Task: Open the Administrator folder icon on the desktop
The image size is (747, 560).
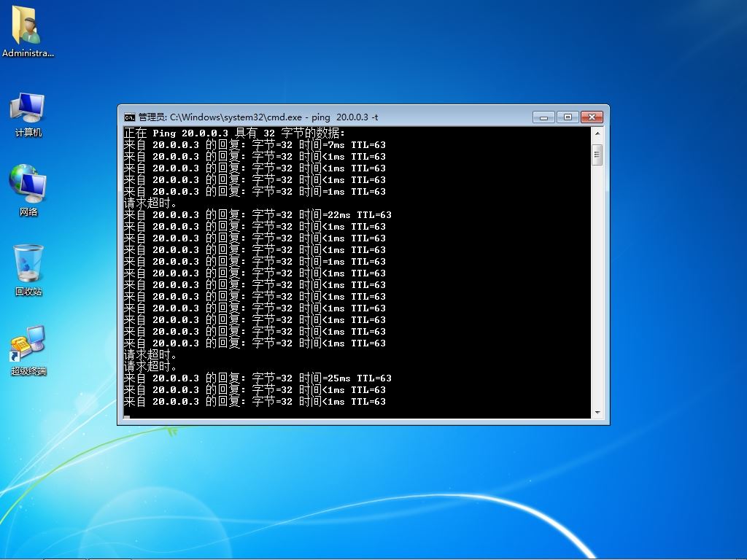Action: 28,31
